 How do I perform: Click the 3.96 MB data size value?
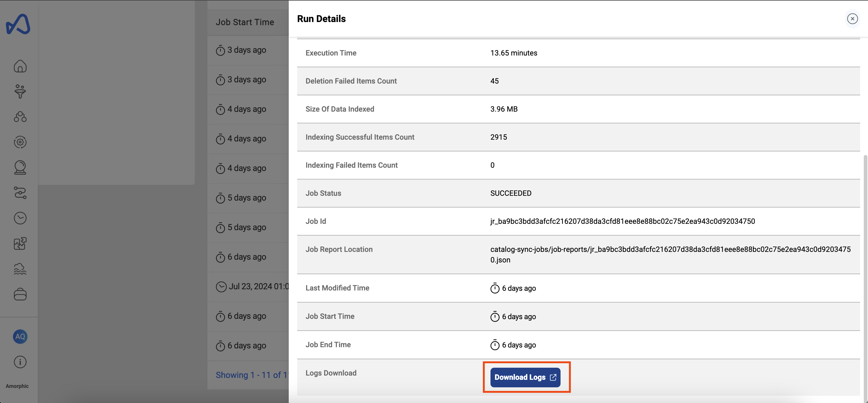coord(504,109)
